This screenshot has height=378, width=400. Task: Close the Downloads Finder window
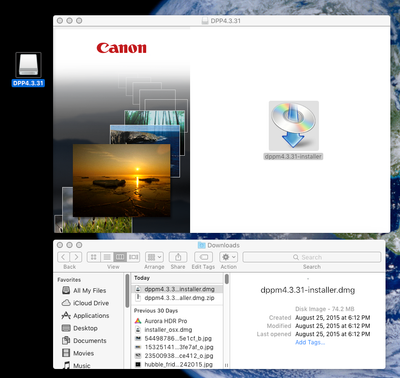coord(60,245)
